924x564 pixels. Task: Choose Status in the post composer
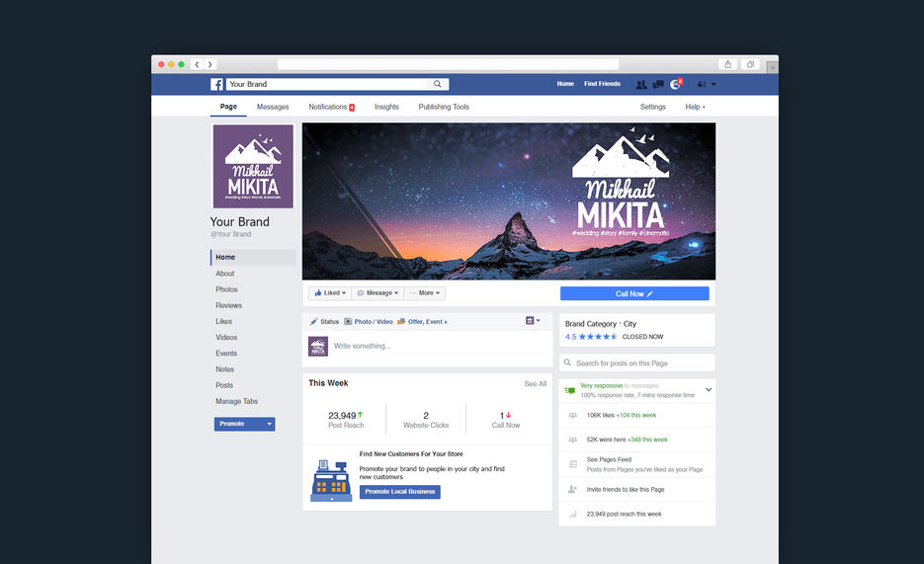(x=325, y=321)
